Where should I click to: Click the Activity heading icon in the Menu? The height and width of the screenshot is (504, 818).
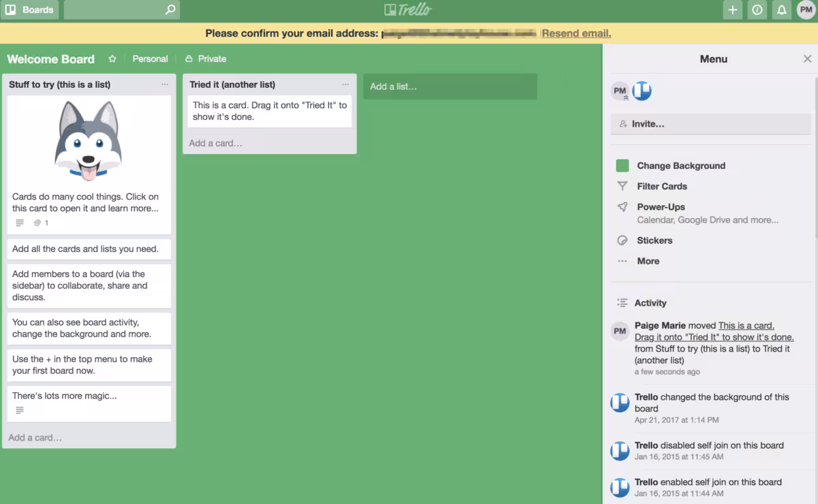[x=621, y=302]
